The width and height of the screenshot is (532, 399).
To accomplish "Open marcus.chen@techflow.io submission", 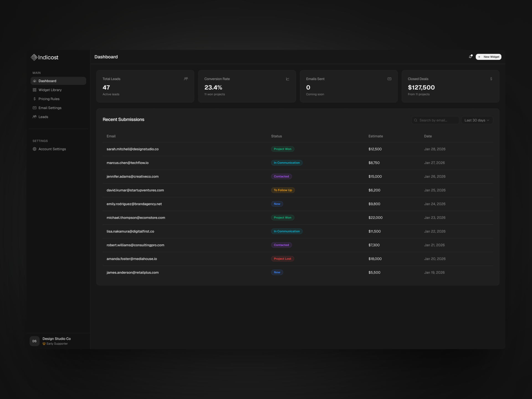I will (x=127, y=163).
